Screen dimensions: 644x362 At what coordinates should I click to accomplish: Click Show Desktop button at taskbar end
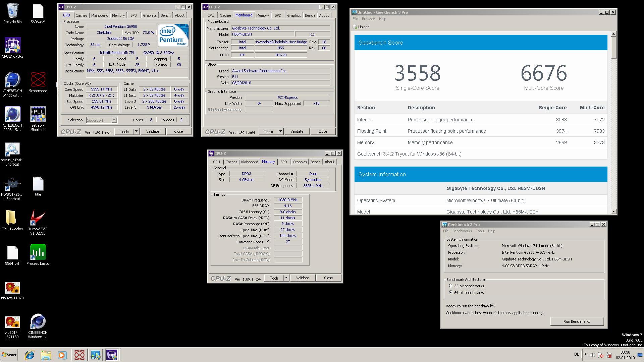(640, 355)
